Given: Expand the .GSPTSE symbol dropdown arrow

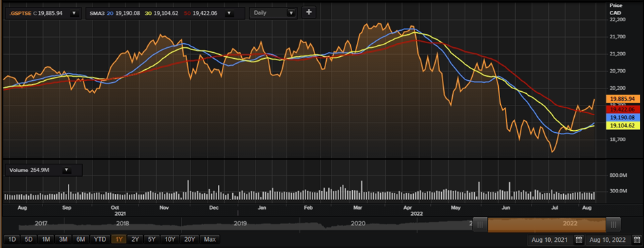Looking at the screenshot, I should pos(74,13).
